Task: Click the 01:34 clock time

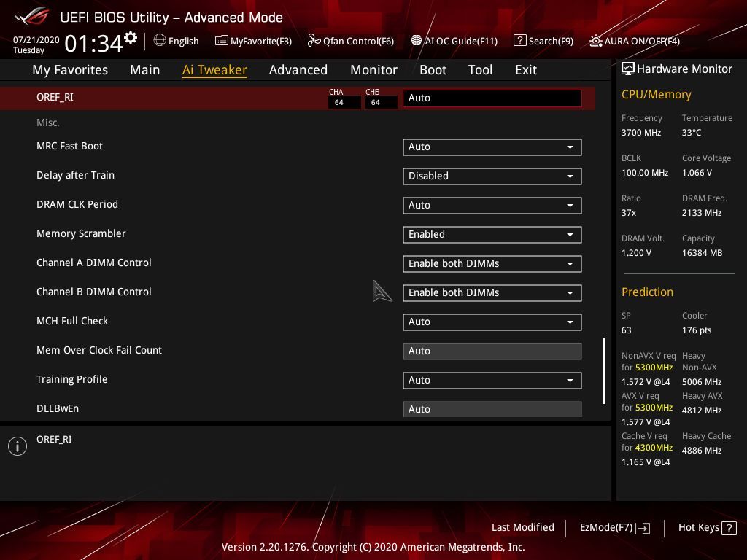Action: (93, 44)
